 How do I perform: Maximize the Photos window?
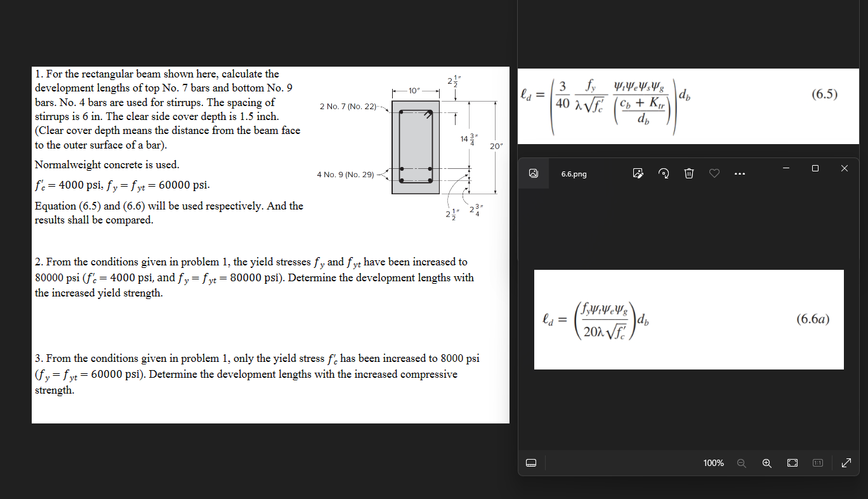(x=815, y=168)
